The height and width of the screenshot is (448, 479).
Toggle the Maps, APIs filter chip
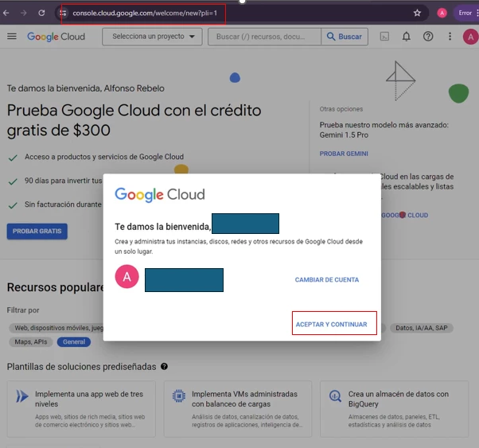(31, 341)
